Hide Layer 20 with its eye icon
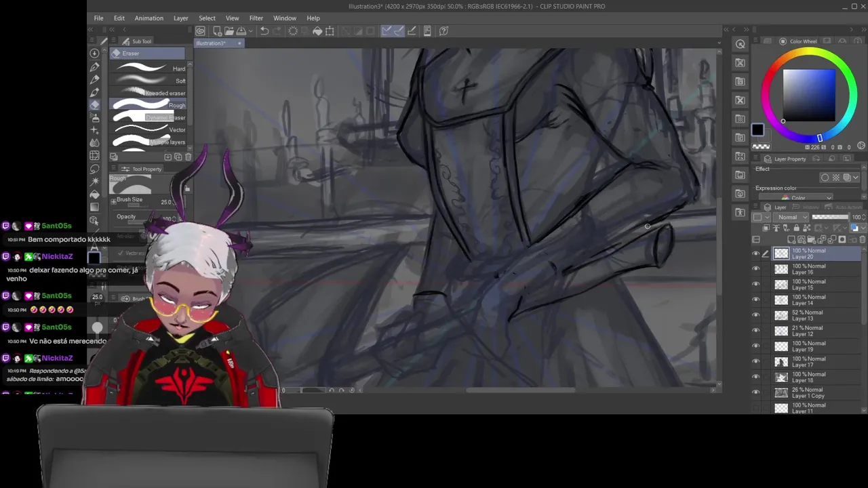Image resolution: width=868 pixels, height=488 pixels. coord(756,253)
